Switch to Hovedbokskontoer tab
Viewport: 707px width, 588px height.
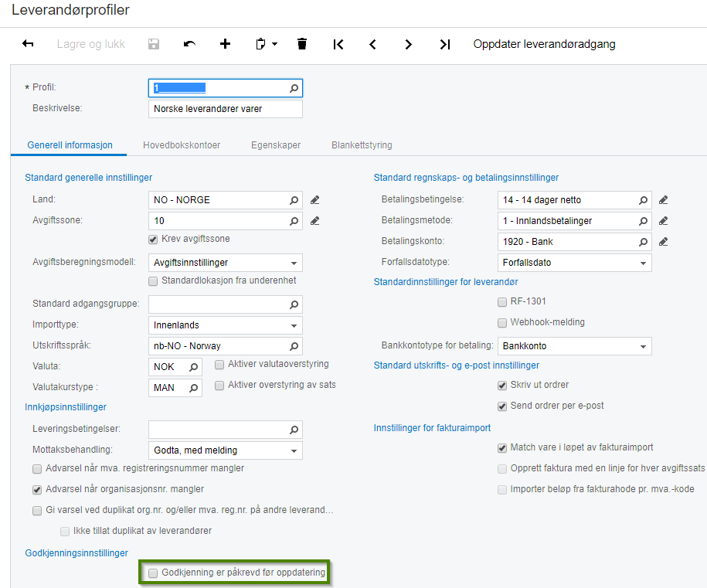coord(182,144)
